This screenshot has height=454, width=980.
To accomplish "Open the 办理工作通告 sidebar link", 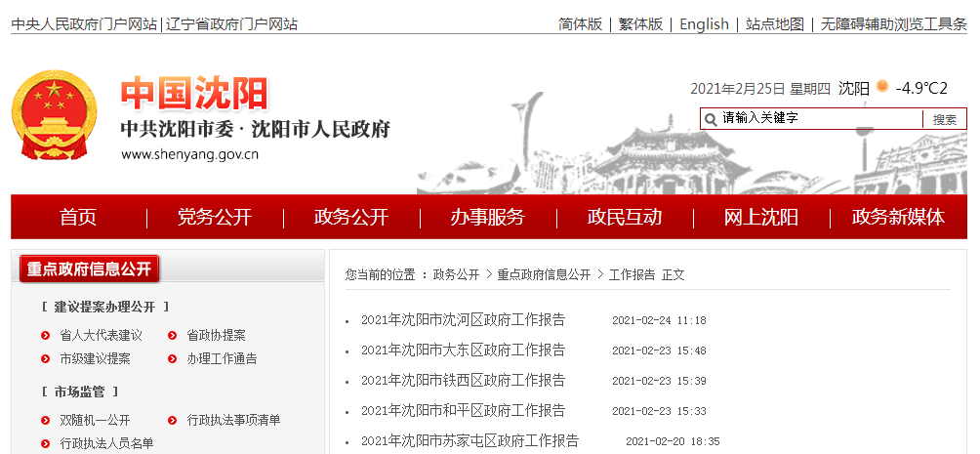I will click(x=222, y=359).
